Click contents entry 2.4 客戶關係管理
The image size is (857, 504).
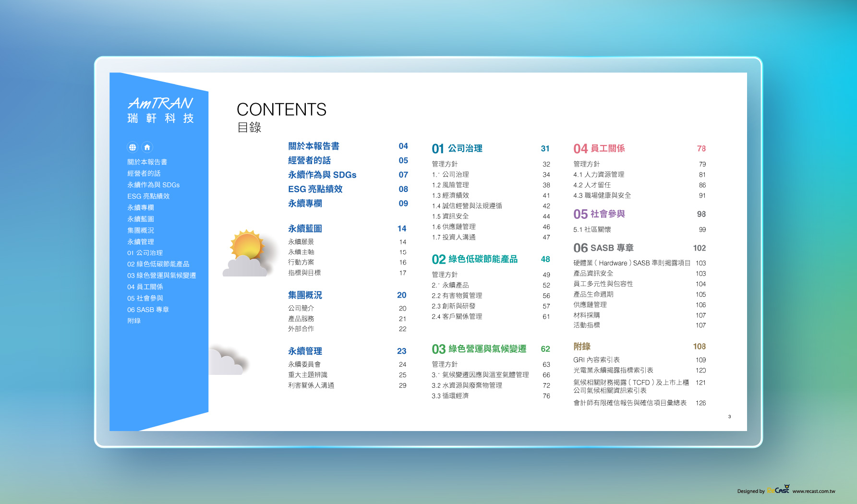point(457,316)
